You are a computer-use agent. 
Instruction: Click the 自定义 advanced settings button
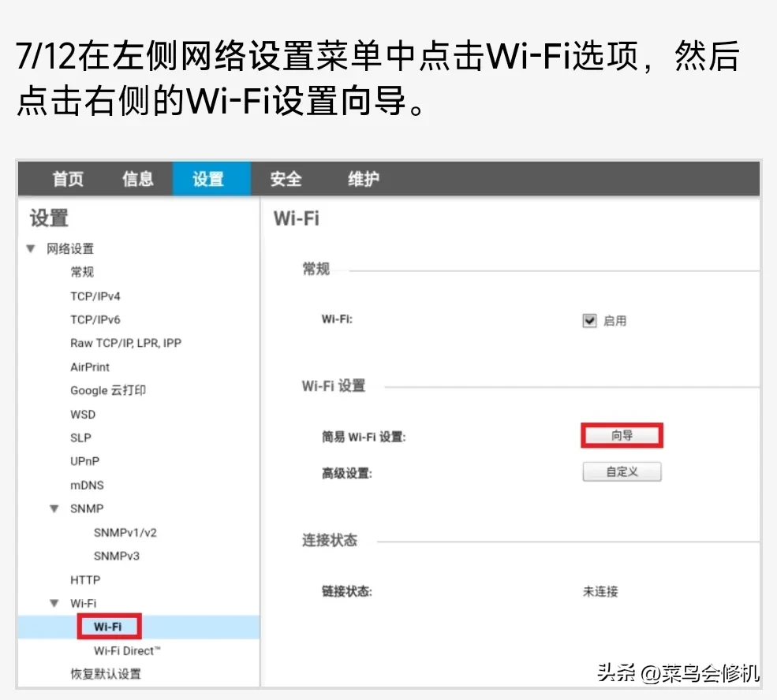(622, 471)
